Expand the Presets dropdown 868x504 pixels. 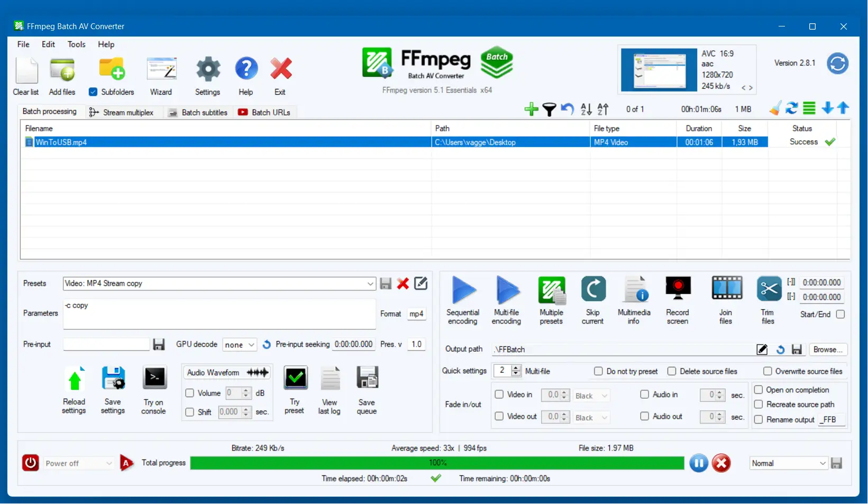370,284
